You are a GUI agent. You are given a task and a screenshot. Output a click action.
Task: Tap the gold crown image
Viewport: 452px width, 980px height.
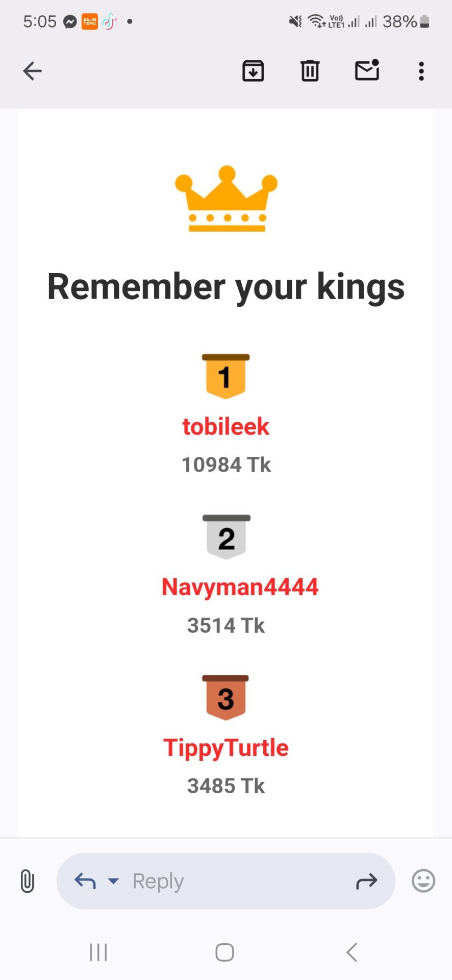tap(227, 199)
